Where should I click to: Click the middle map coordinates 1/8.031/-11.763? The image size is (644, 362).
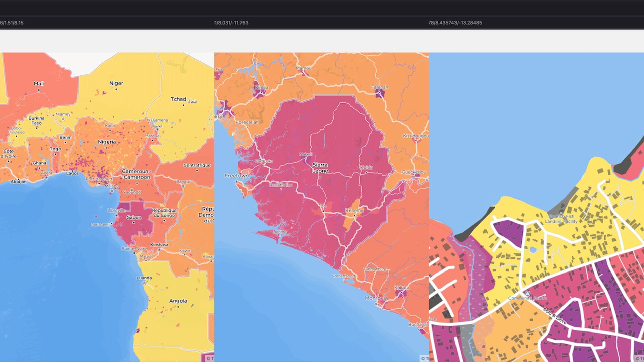click(231, 23)
